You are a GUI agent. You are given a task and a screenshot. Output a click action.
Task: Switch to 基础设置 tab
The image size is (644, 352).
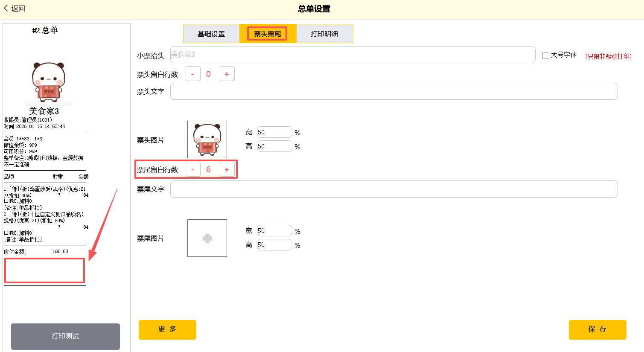pos(211,34)
